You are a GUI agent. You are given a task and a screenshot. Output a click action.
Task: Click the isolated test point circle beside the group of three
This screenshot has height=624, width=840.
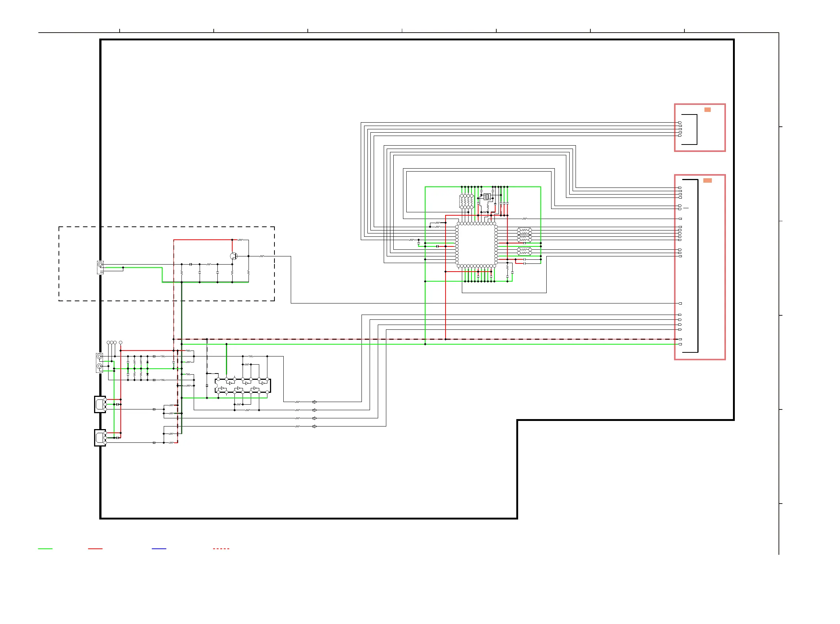(120, 343)
